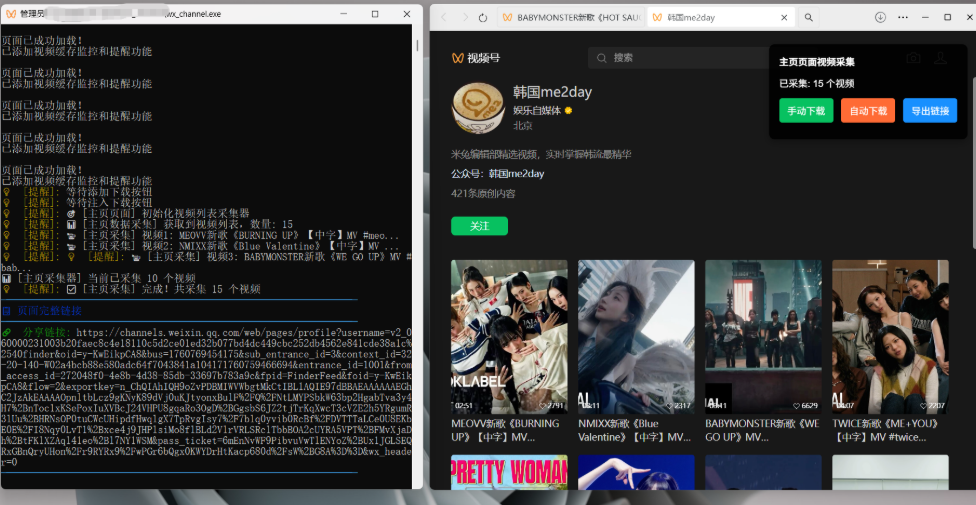This screenshot has height=505, width=976.
Task: Open the NMIXX Blue Valentine video thumbnail
Action: [x=636, y=336]
